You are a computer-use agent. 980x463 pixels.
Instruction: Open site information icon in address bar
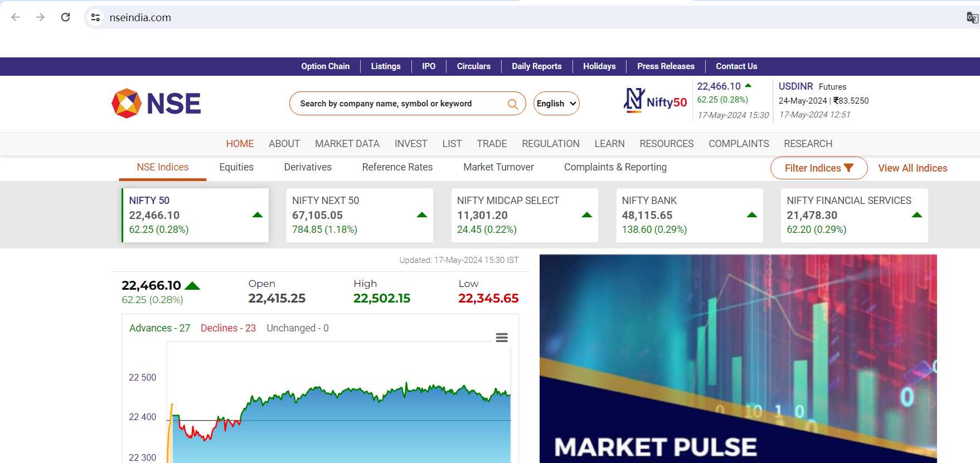point(96,17)
